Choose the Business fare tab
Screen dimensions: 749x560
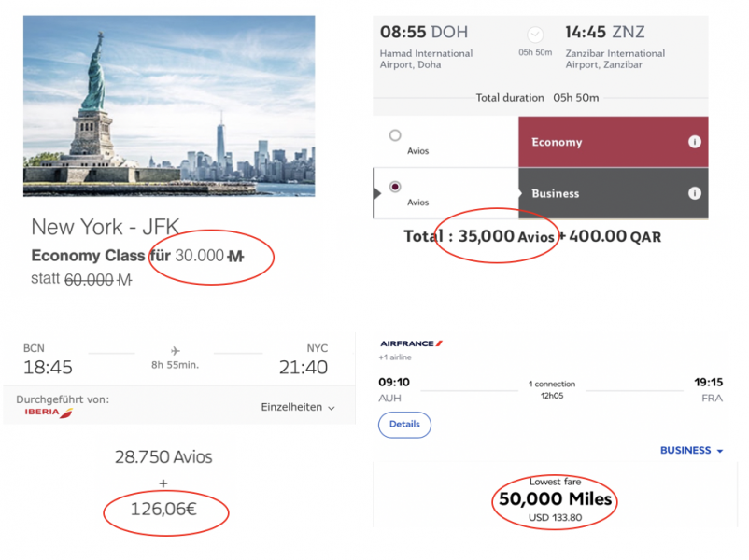point(613,193)
